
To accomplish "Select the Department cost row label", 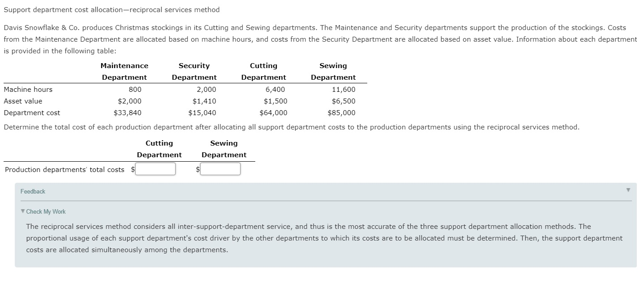I will point(32,112).
